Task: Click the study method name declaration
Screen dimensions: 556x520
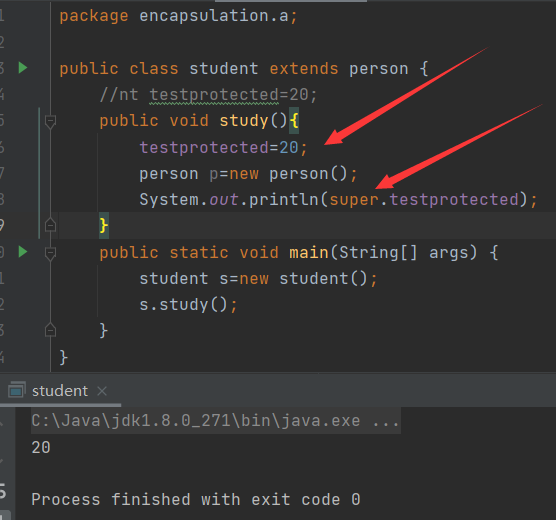Action: coord(244,121)
